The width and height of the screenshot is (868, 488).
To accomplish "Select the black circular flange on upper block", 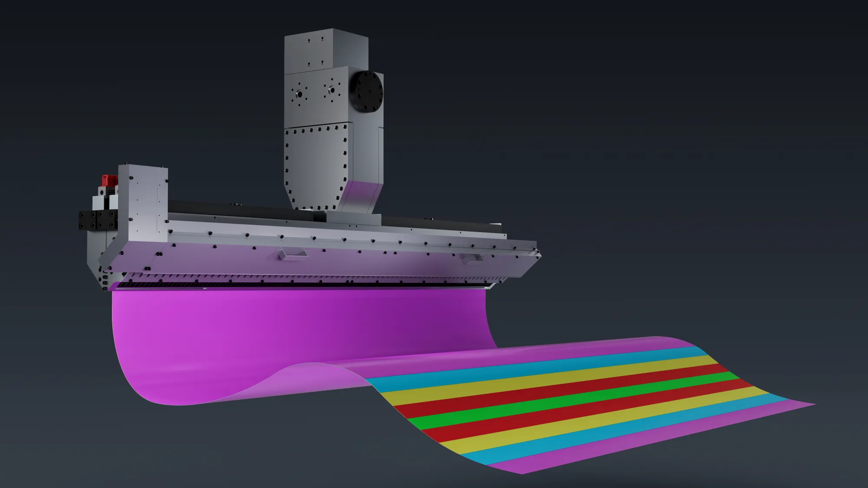I will pyautogui.click(x=366, y=92).
